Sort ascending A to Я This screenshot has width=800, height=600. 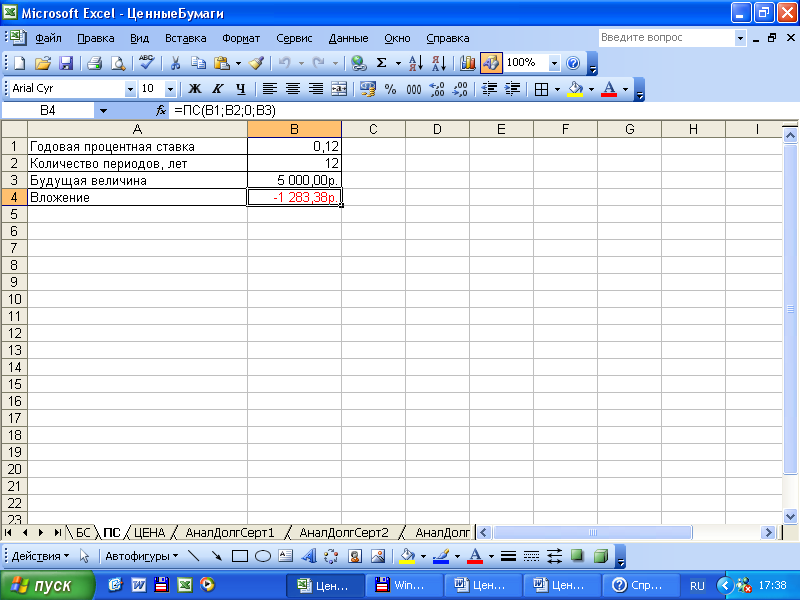click(x=416, y=63)
